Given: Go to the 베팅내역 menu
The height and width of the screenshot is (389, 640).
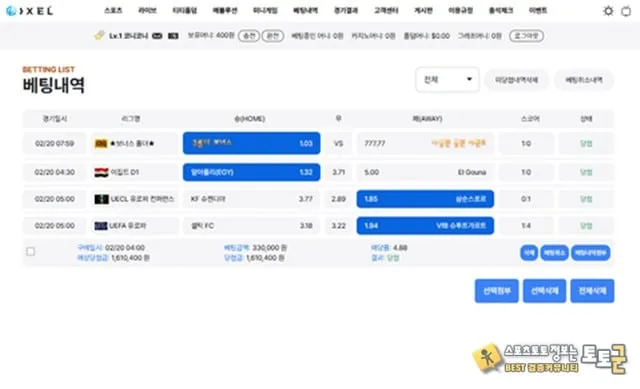Looking at the screenshot, I should (305, 11).
